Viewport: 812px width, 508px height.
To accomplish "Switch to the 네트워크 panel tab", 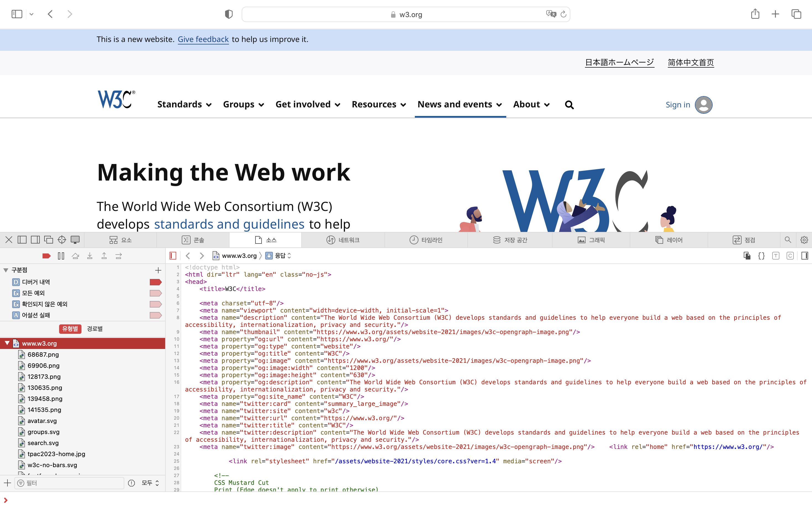I will (x=344, y=240).
